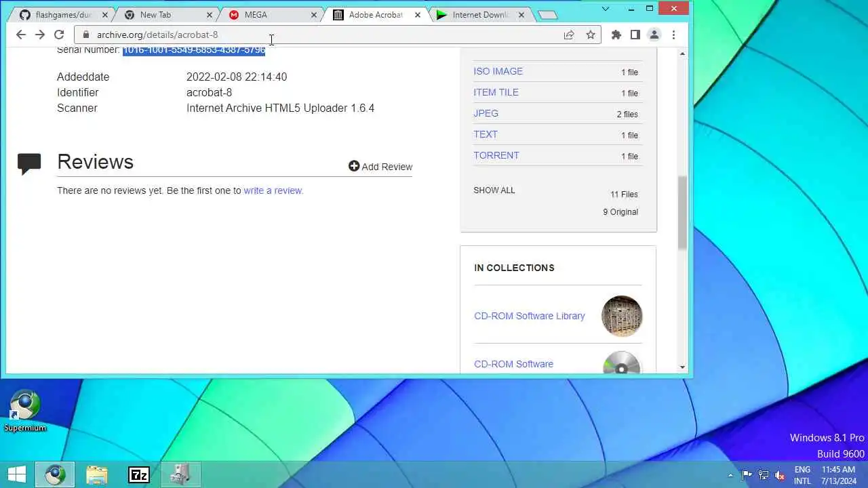The width and height of the screenshot is (868, 488).
Task: Open the taskbar clock and date
Action: pos(838,475)
